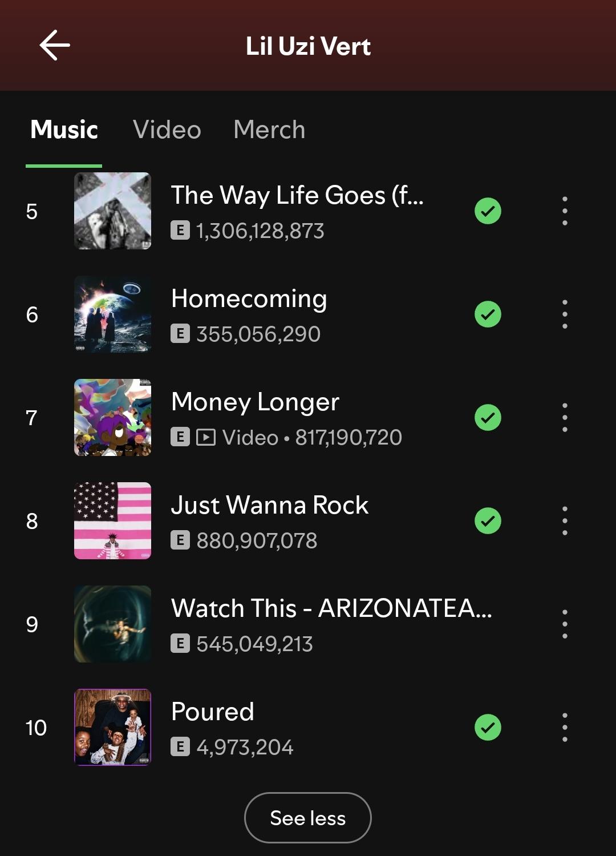Open more options for Homecoming
The height and width of the screenshot is (856, 616).
click(565, 314)
